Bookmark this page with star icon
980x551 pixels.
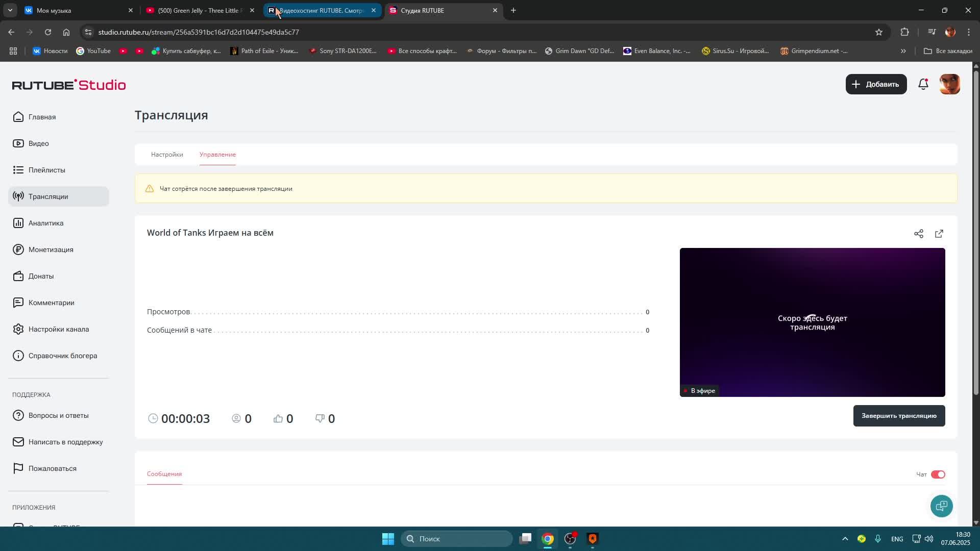click(x=878, y=32)
